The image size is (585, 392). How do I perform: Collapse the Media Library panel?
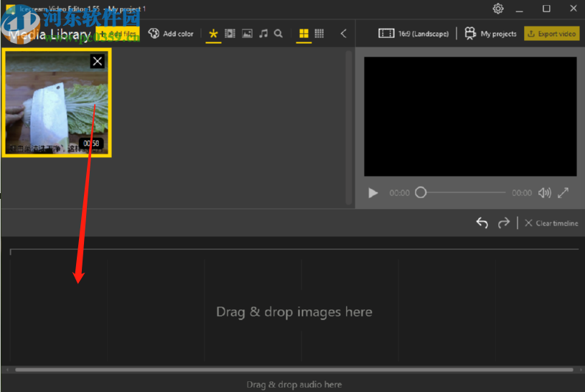pyautogui.click(x=343, y=34)
